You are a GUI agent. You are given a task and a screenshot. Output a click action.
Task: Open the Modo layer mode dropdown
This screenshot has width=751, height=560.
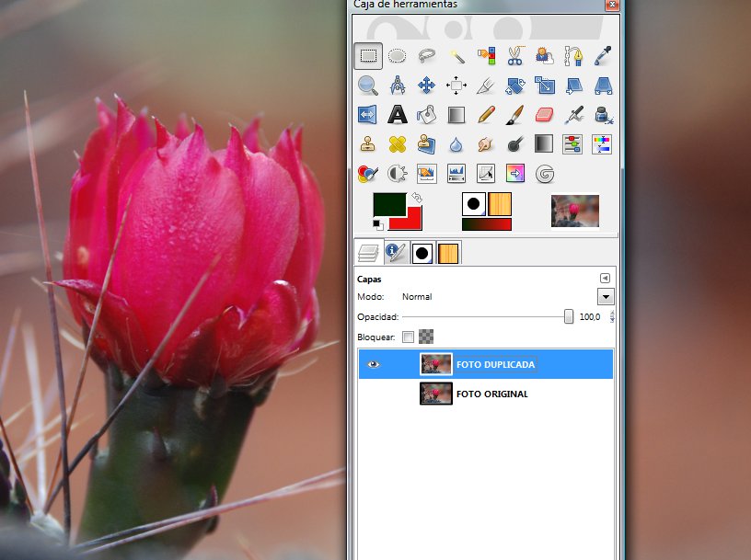(605, 296)
